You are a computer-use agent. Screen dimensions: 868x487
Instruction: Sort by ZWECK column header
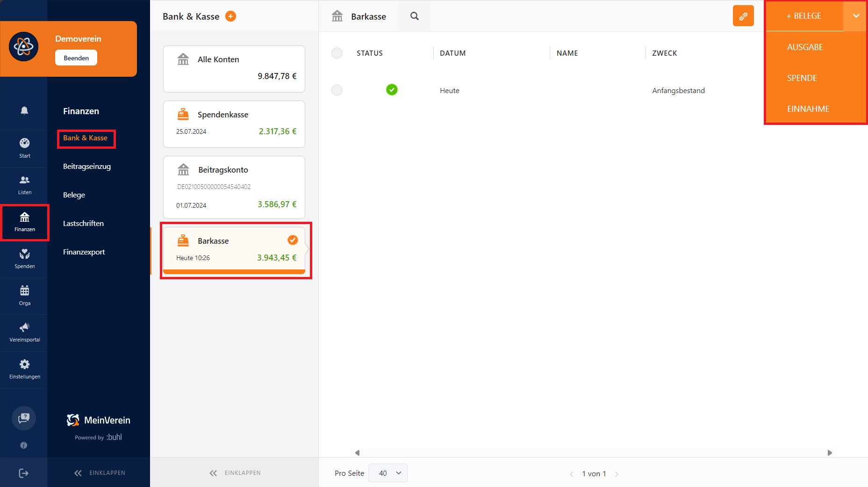665,53
